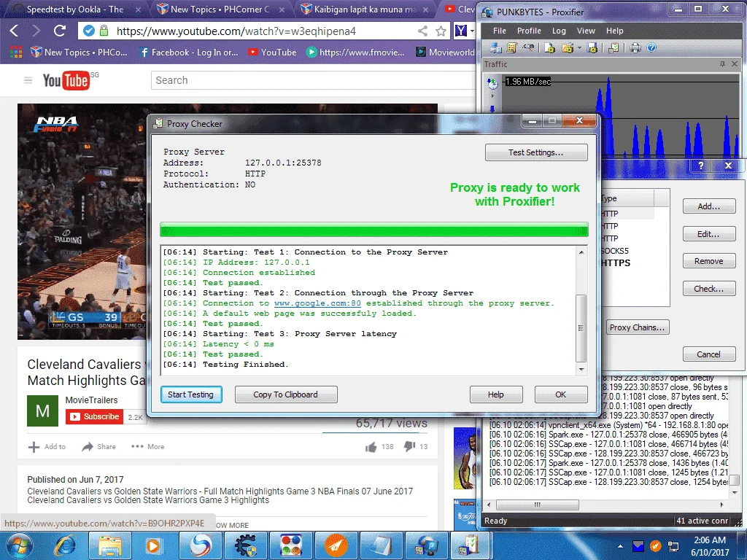Save profile using the floppy disk icon
The width and height of the screenshot is (747, 560).
(592, 47)
